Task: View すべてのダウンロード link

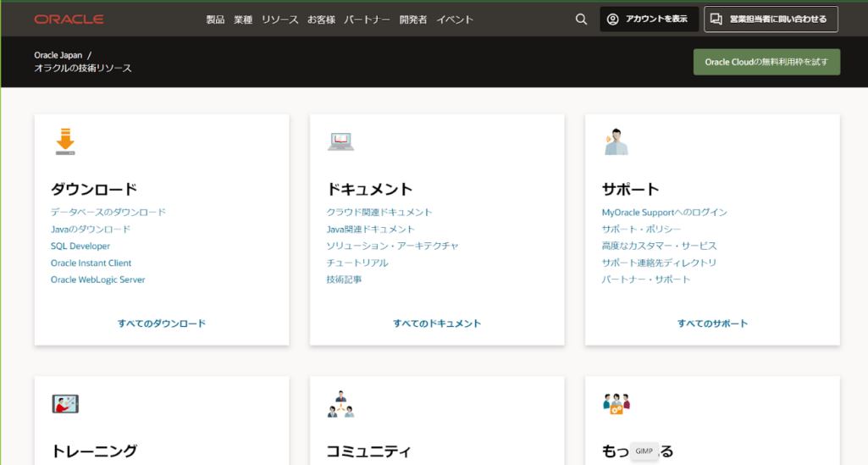Action: pyautogui.click(x=162, y=324)
